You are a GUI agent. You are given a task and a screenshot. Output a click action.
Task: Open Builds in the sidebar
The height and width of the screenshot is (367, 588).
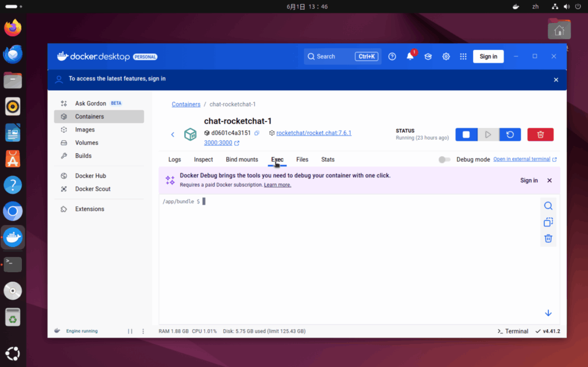click(x=99, y=156)
